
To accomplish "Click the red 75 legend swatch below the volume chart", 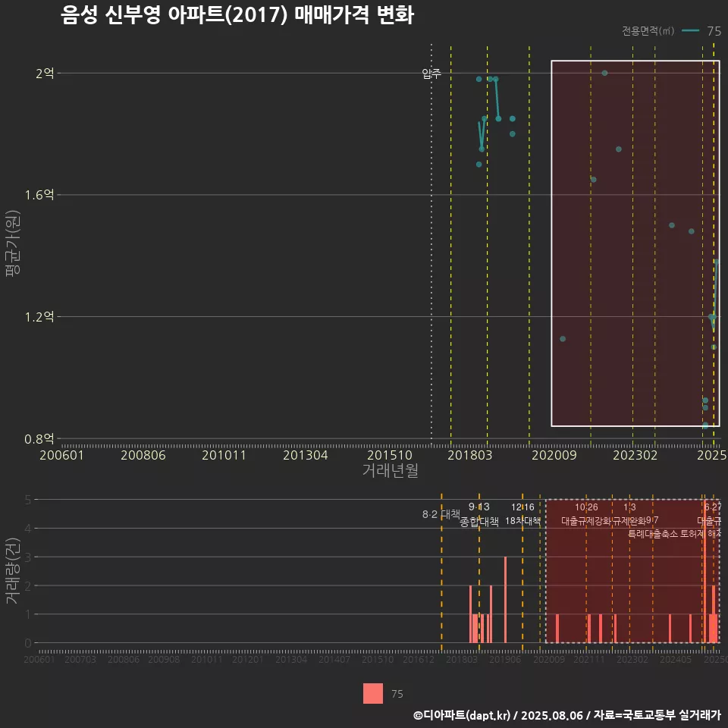I will click(373, 693).
